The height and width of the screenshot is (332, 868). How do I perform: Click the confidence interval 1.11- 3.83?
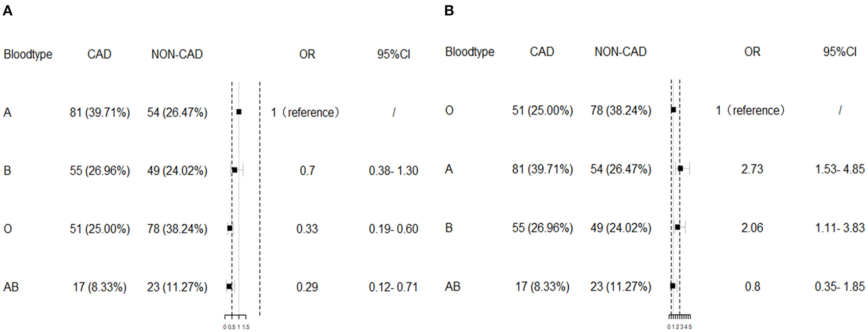pos(840,228)
